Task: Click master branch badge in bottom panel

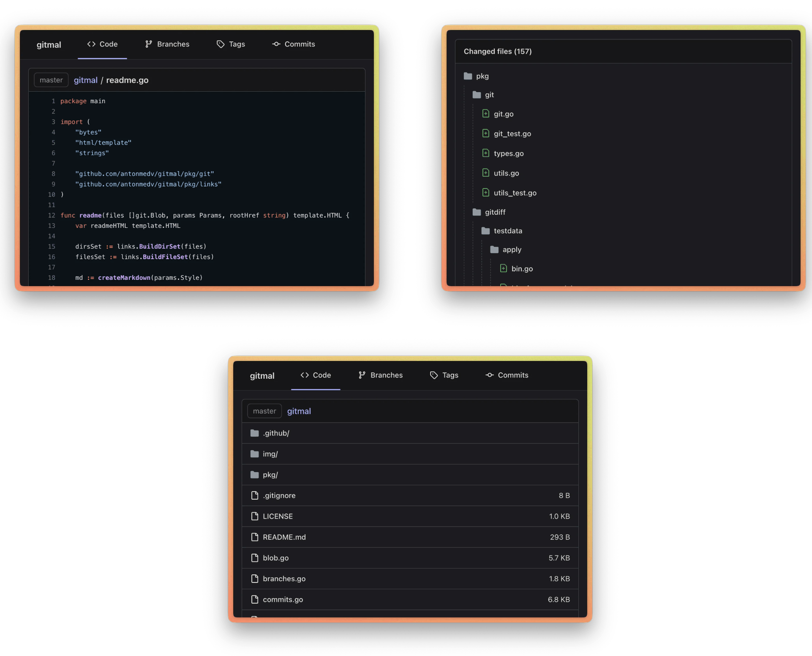Action: click(264, 411)
